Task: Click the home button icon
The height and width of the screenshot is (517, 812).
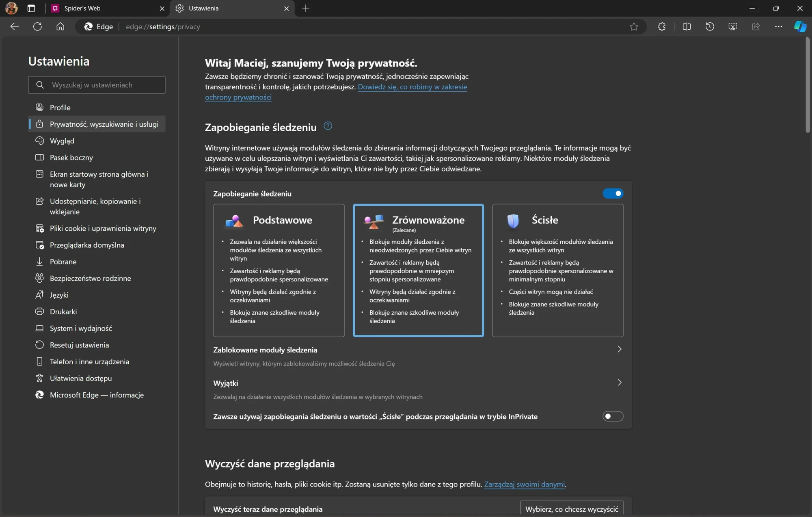Action: pyautogui.click(x=60, y=26)
